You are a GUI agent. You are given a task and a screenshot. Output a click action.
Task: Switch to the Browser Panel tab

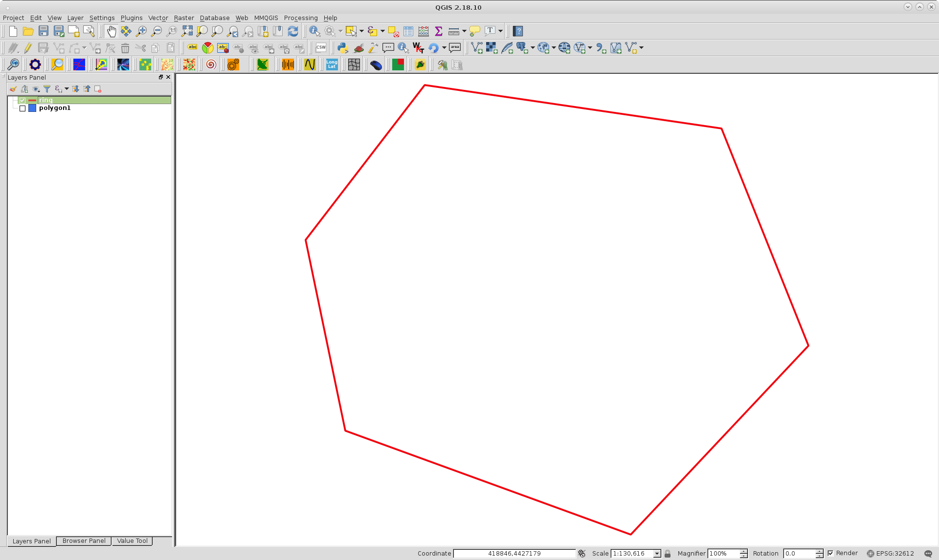coord(84,541)
